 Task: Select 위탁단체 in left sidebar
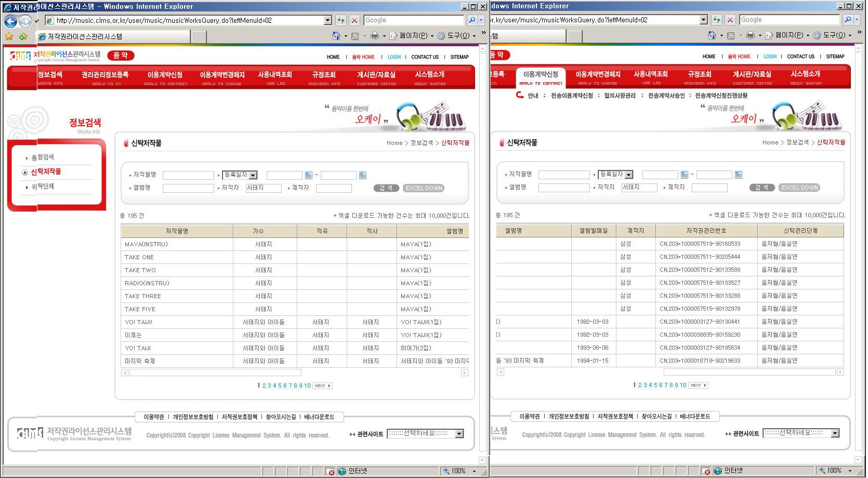click(x=43, y=187)
